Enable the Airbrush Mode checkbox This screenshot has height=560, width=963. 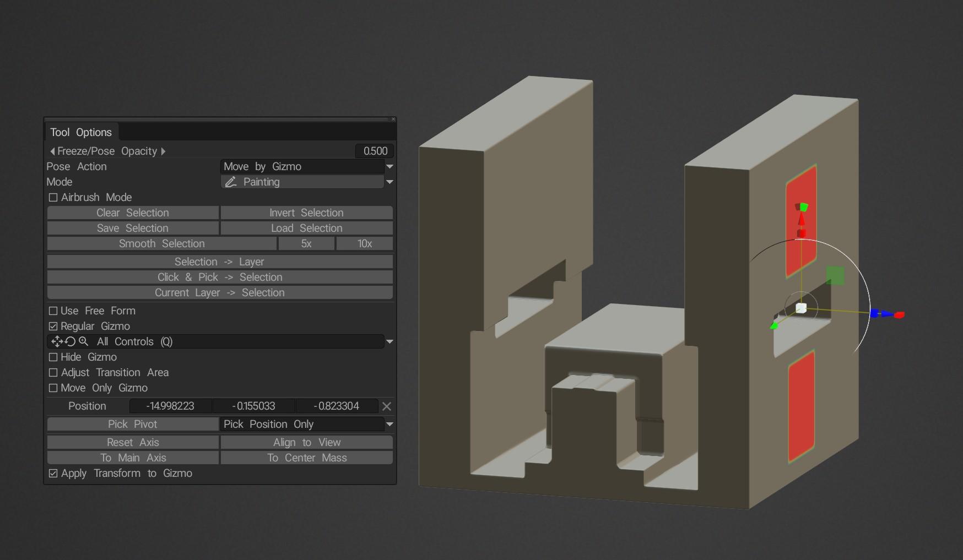(53, 198)
